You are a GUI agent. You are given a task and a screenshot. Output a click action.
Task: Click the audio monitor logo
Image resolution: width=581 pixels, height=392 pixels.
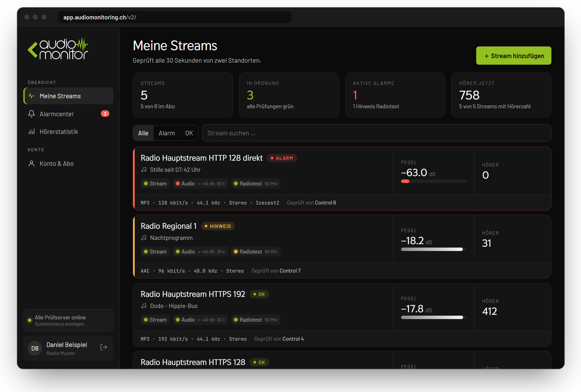coord(58,49)
